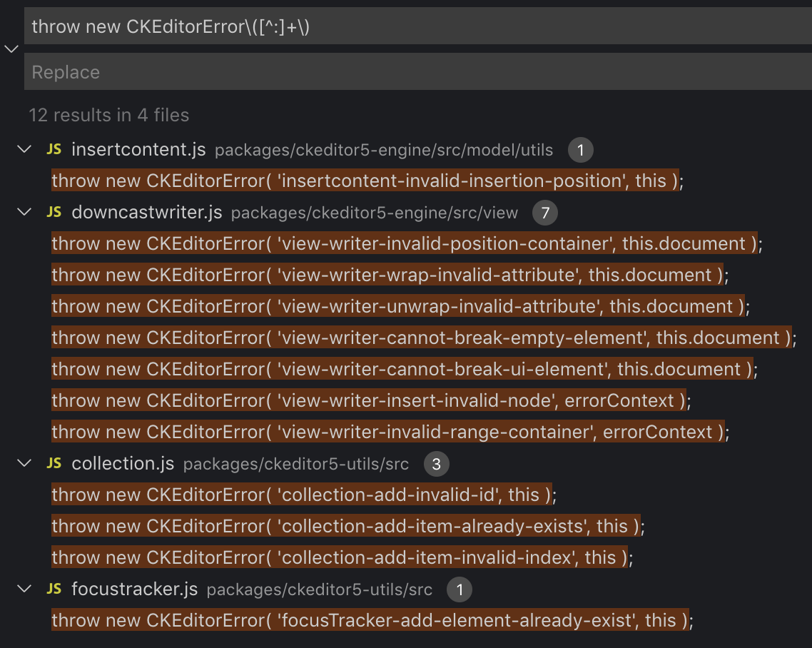Click the JS icon of insertcontent.js

pyautogui.click(x=54, y=149)
